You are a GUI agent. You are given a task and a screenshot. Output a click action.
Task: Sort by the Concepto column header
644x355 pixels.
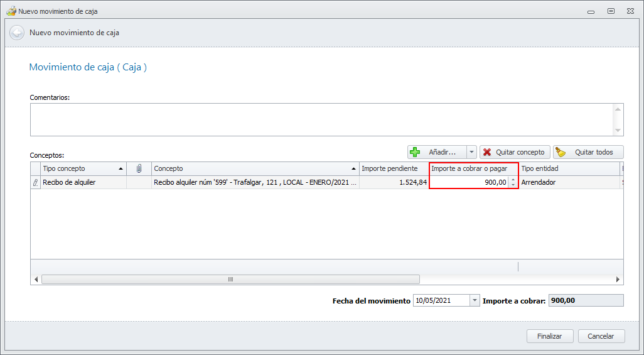click(255, 168)
